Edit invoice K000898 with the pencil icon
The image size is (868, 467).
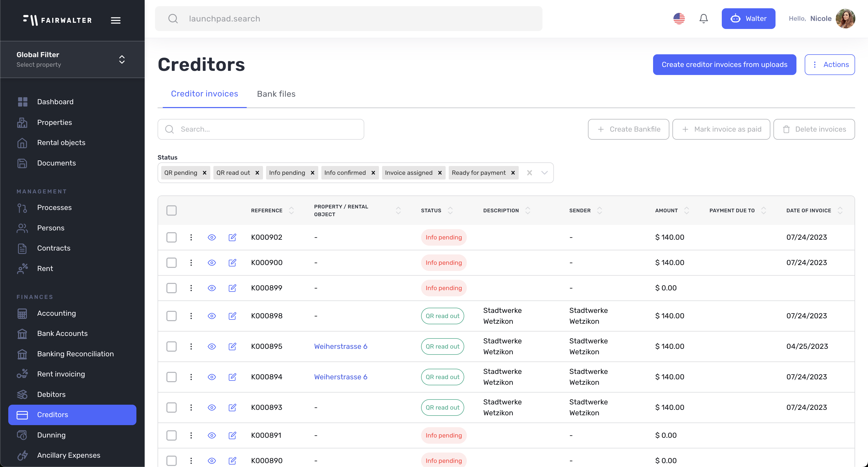[x=233, y=316]
